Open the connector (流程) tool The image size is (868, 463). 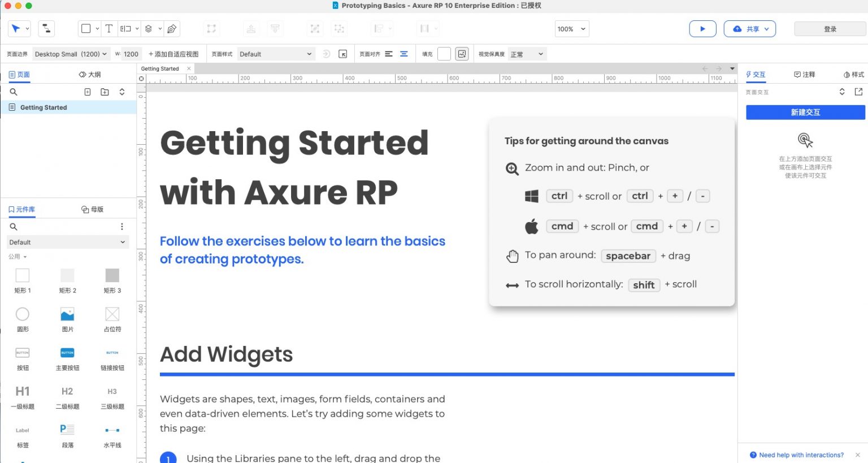46,28
